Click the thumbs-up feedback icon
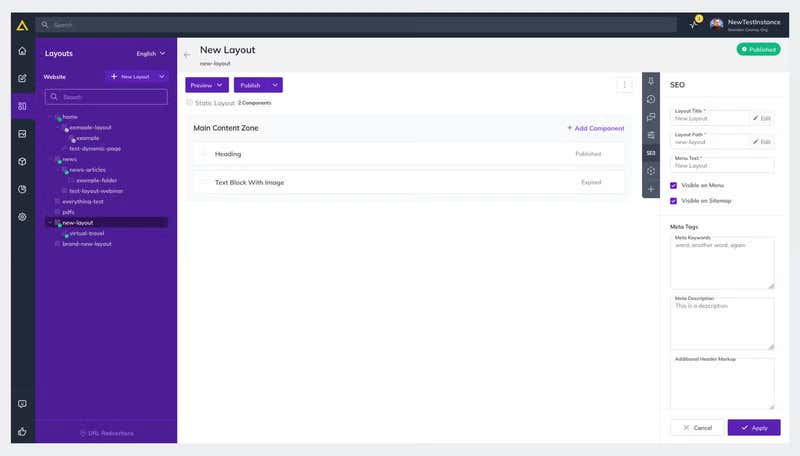This screenshot has width=800, height=456. click(x=22, y=432)
